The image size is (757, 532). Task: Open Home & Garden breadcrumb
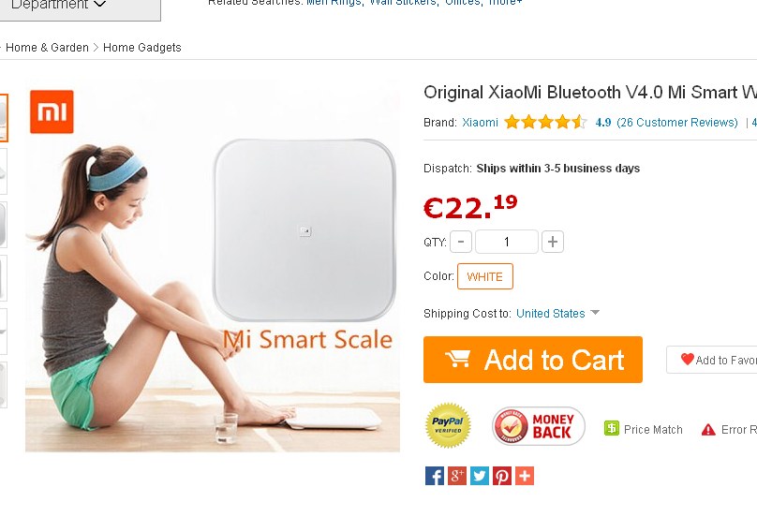pyautogui.click(x=47, y=48)
